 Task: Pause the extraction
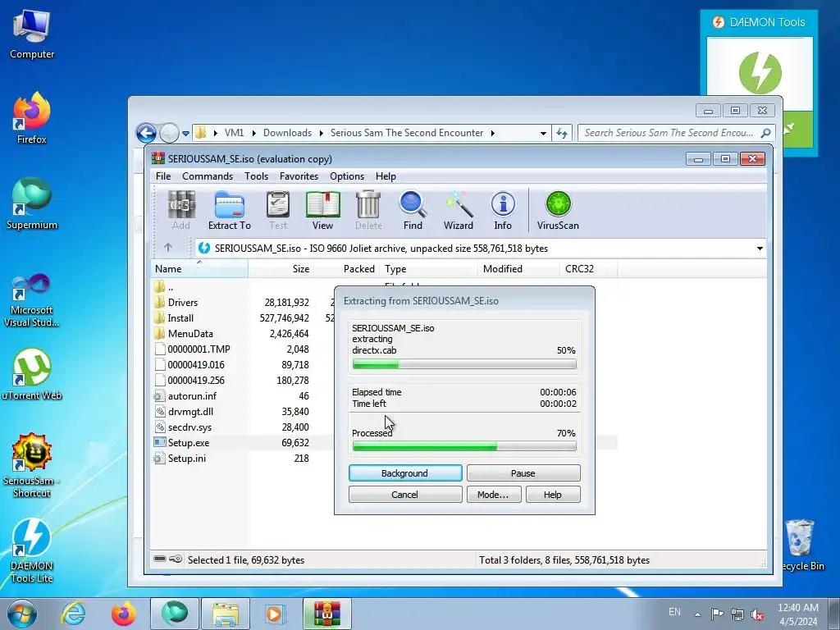coord(523,473)
